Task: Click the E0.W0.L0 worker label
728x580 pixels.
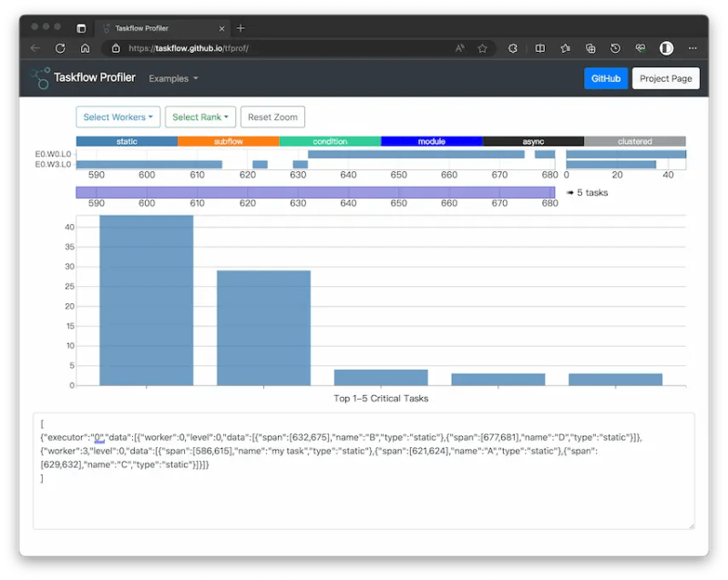Action: pyautogui.click(x=53, y=154)
